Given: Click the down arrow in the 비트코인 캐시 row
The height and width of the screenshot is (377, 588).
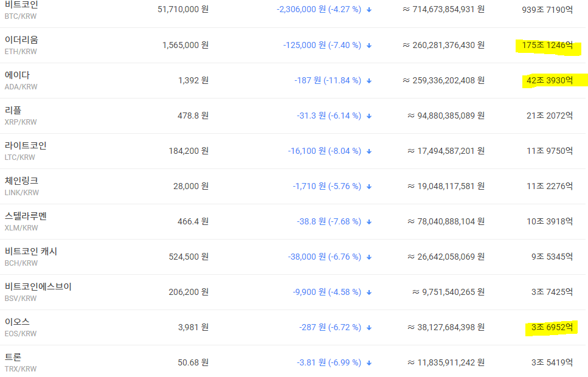Looking at the screenshot, I should pos(369,257).
